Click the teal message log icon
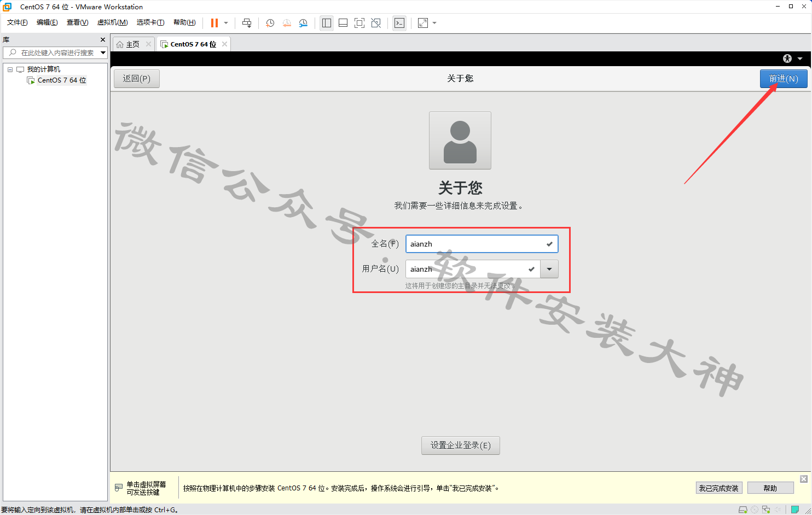This screenshot has height=515, width=812. click(795, 510)
